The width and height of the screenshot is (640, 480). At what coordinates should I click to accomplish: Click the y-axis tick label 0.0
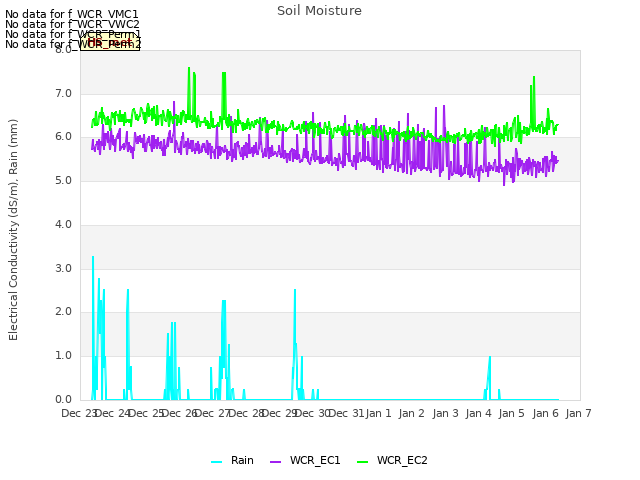click(x=63, y=400)
